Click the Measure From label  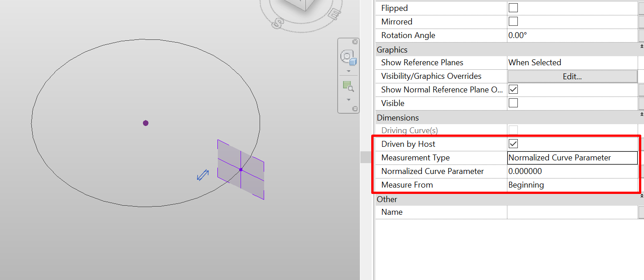(x=407, y=185)
